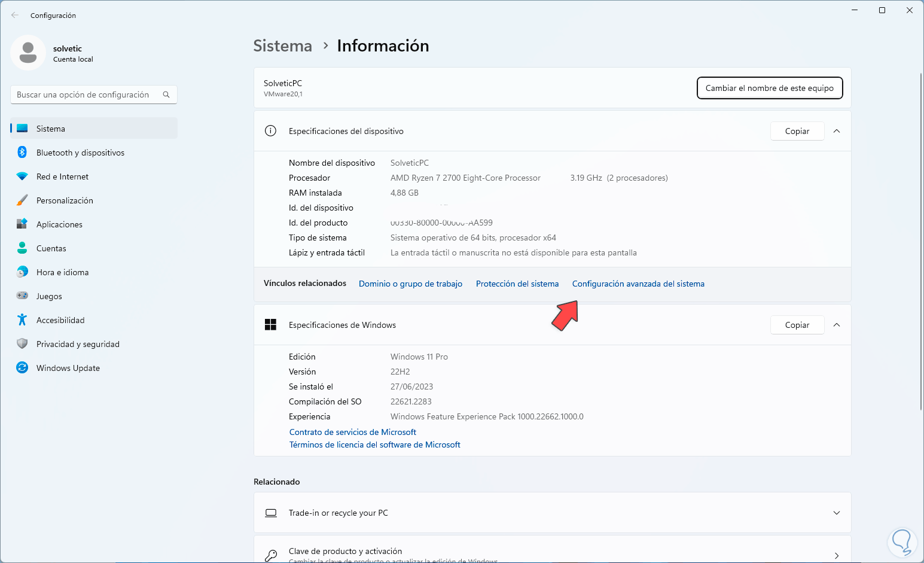Click the back arrow in the title bar
924x563 pixels.
pyautogui.click(x=15, y=16)
